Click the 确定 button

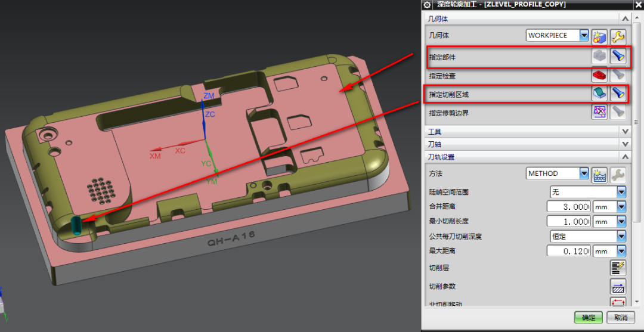588,318
